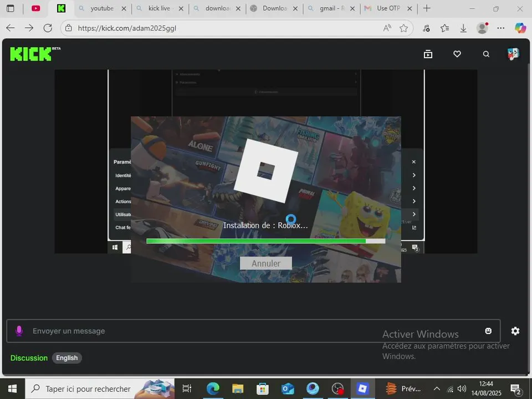Open the Copilot sidebar

pyautogui.click(x=520, y=28)
